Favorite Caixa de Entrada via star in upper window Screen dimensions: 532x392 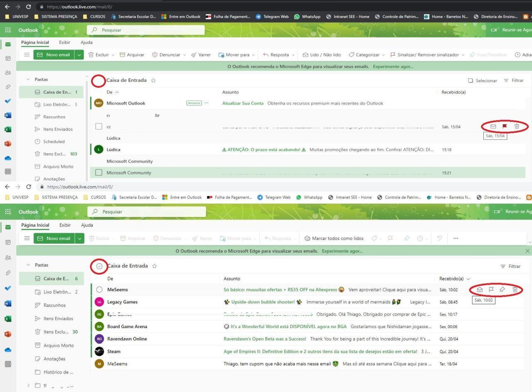153,81
